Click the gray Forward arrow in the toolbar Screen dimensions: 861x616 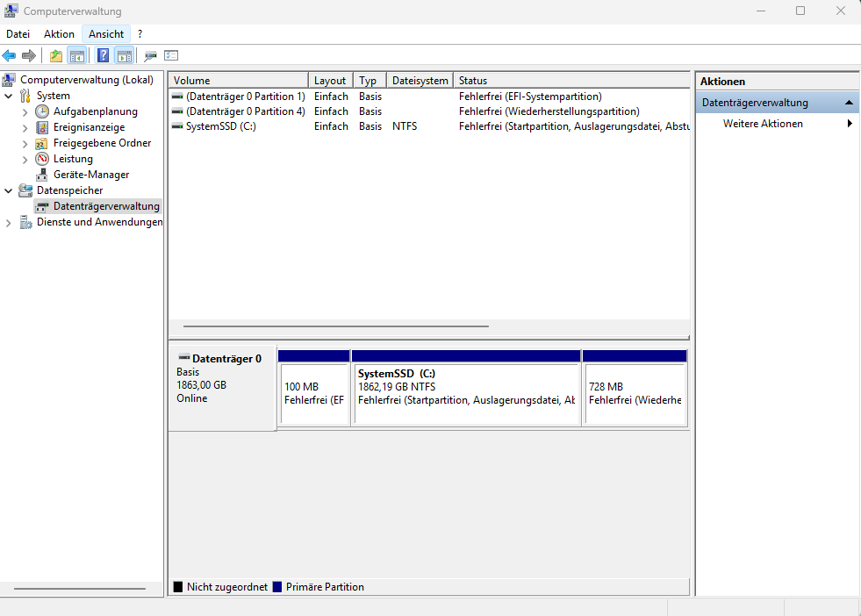(29, 55)
